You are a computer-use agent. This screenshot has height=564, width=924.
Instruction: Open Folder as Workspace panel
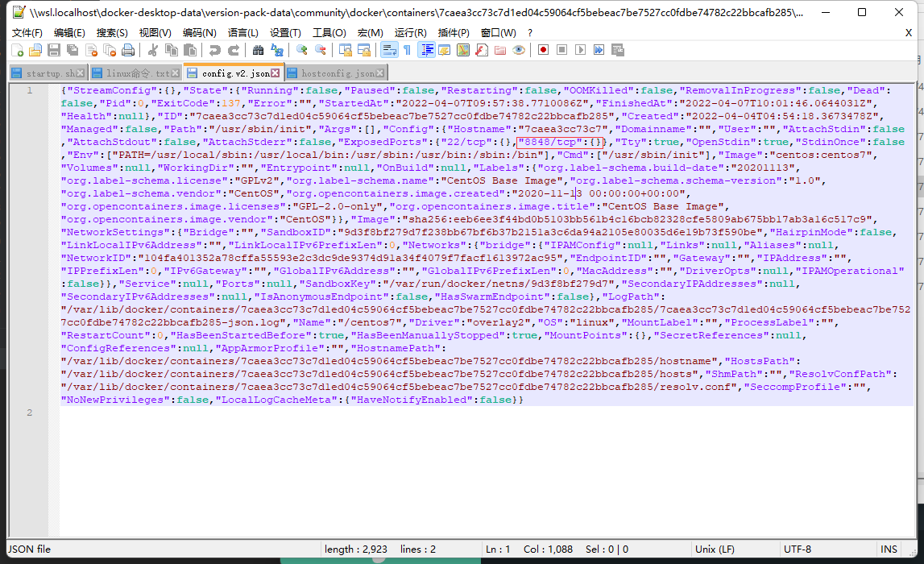coord(500,50)
